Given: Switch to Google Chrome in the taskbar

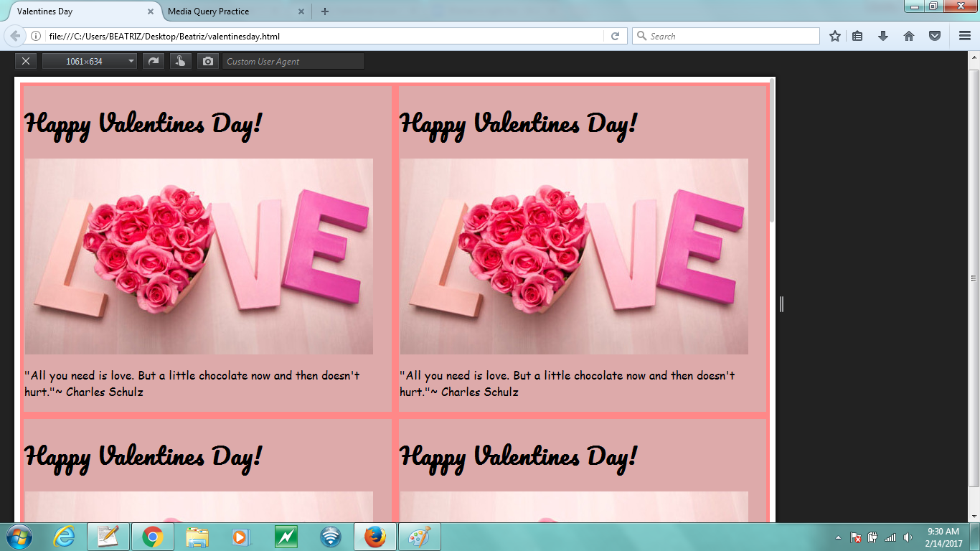Looking at the screenshot, I should point(153,537).
